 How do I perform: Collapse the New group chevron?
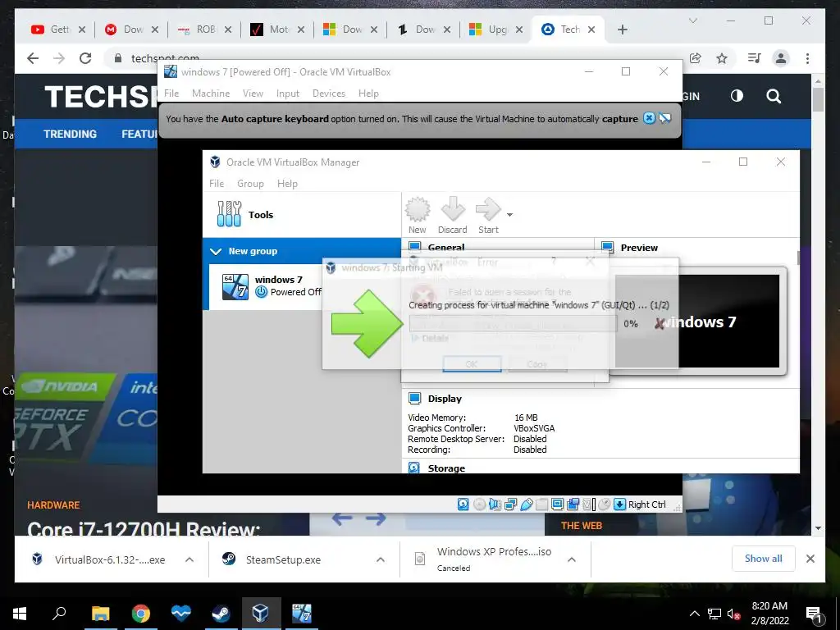click(216, 251)
